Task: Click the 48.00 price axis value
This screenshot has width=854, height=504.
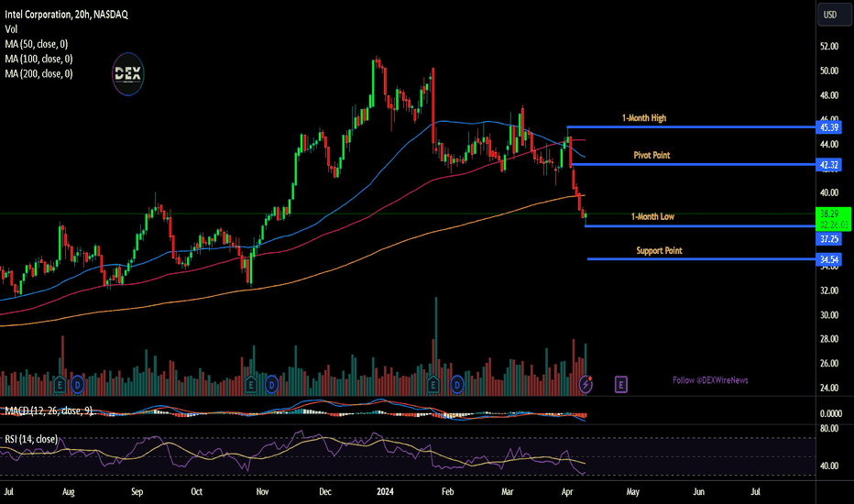Action: (829, 95)
